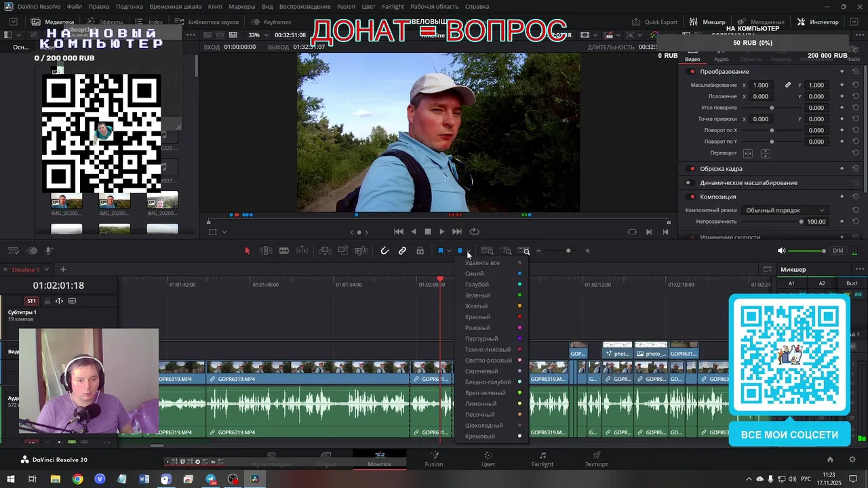868x488 pixels.
Task: Click the 'Keyframes' panel button
Action: [x=271, y=22]
